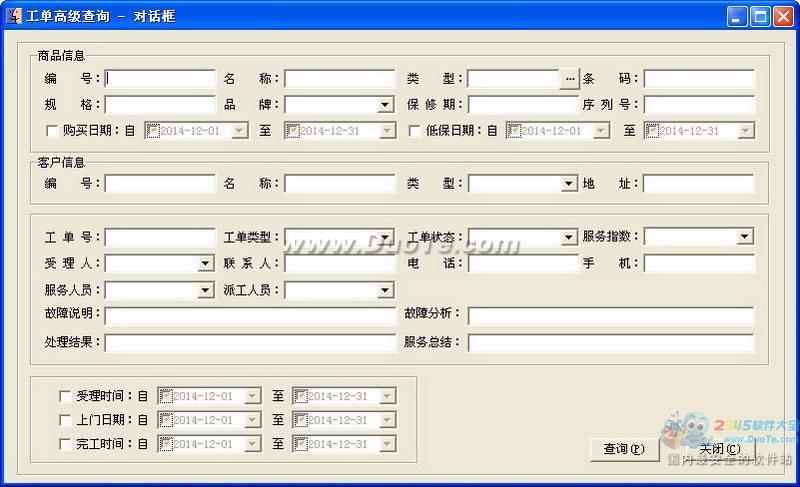Close the dialog with the red X
800x487 pixels.
coord(783,17)
